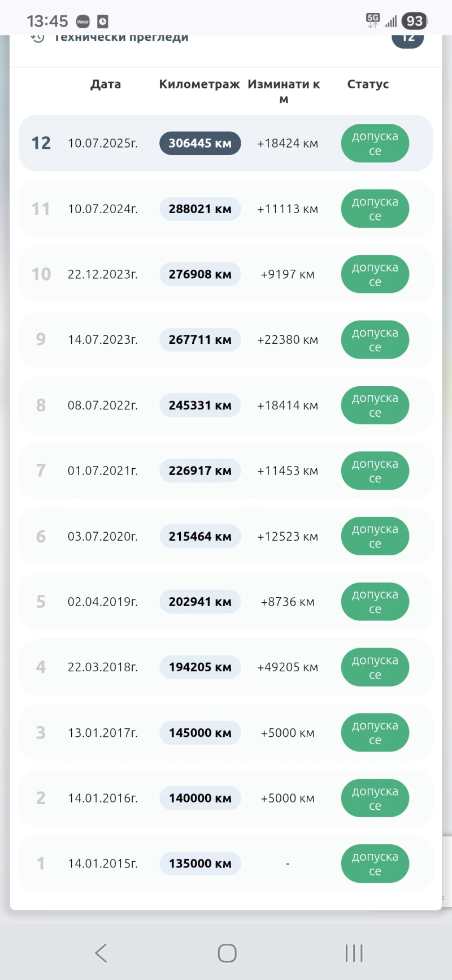
Task: Tap the battery 93 indicator
Action: click(x=414, y=21)
